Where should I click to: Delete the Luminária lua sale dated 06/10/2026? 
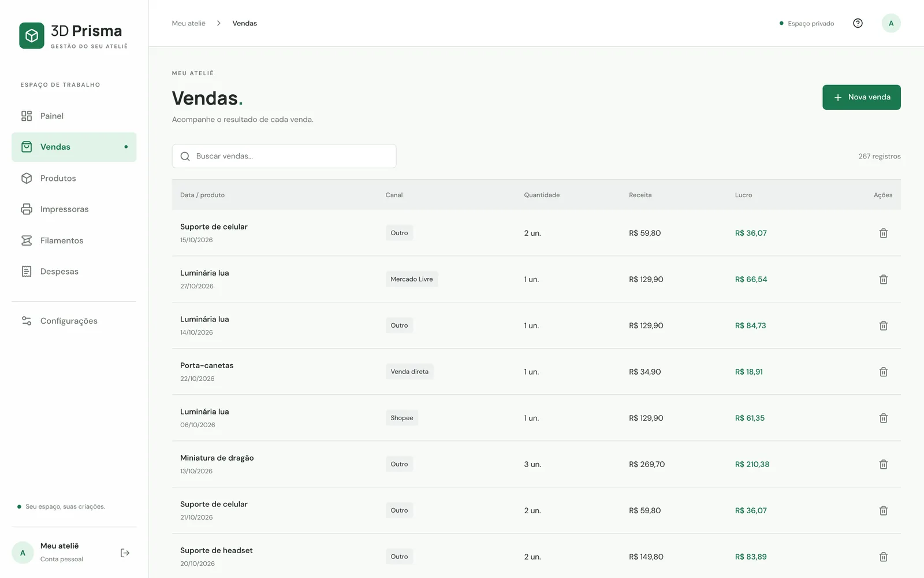[x=883, y=418]
